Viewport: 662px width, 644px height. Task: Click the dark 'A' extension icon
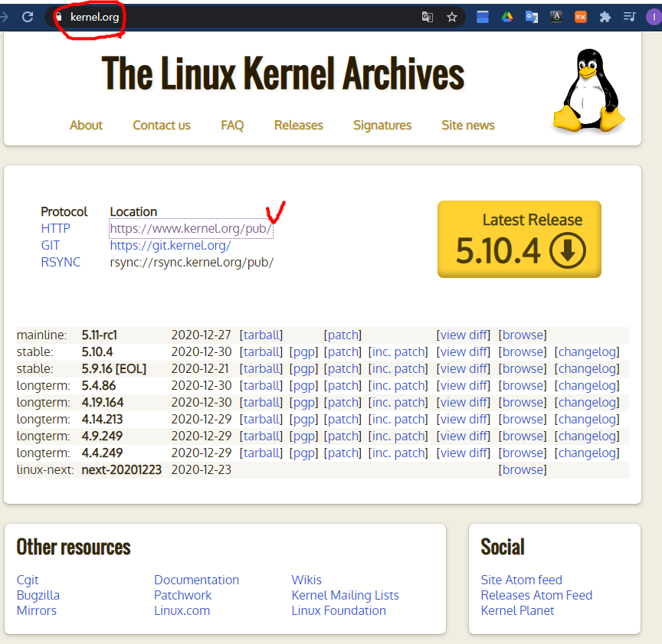556,17
